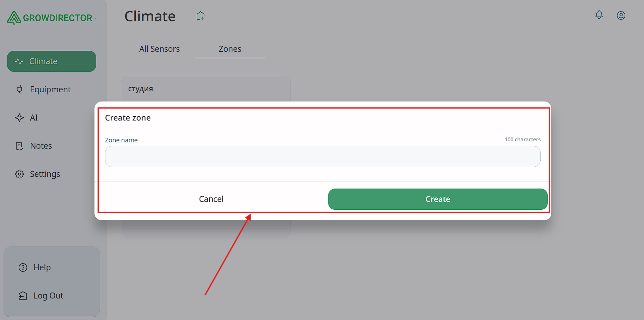Click the Help question mark icon

23,267
